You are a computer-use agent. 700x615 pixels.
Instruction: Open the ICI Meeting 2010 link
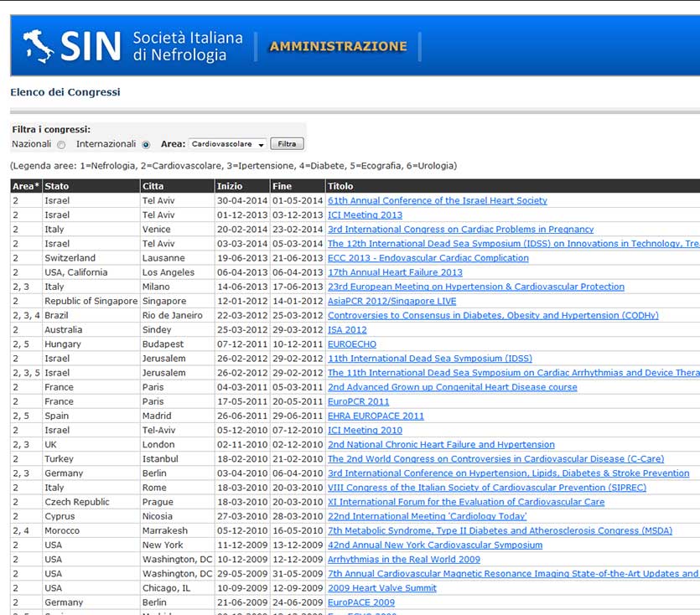tap(366, 430)
